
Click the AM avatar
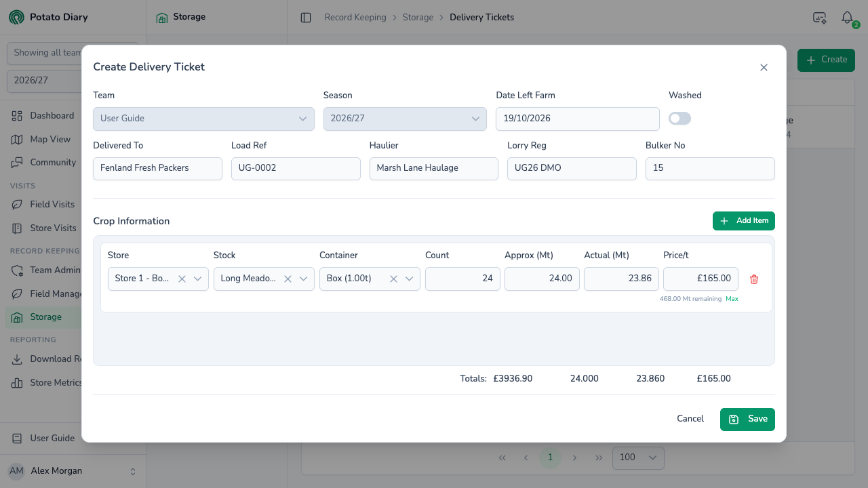coord(16,471)
